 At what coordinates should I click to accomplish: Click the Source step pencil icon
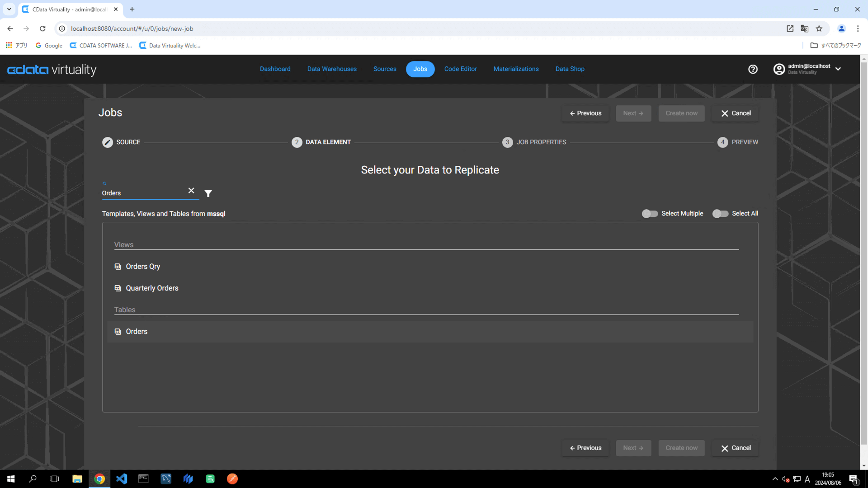click(x=108, y=142)
